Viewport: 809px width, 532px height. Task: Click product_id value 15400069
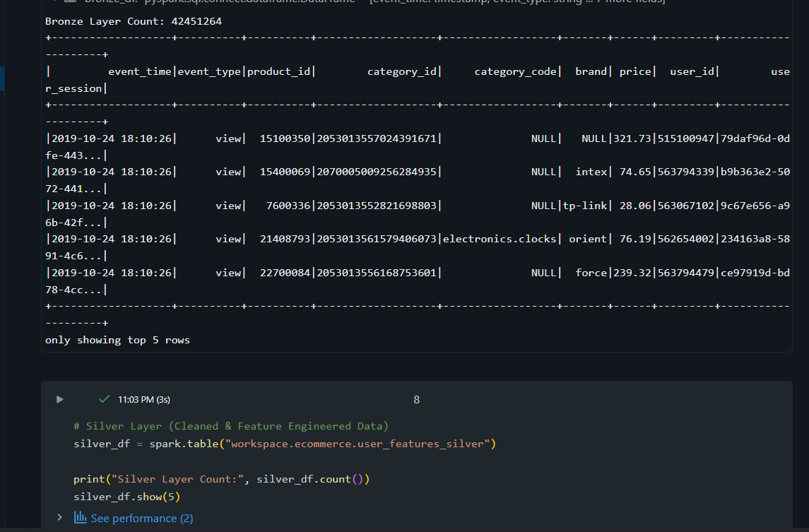tap(285, 172)
